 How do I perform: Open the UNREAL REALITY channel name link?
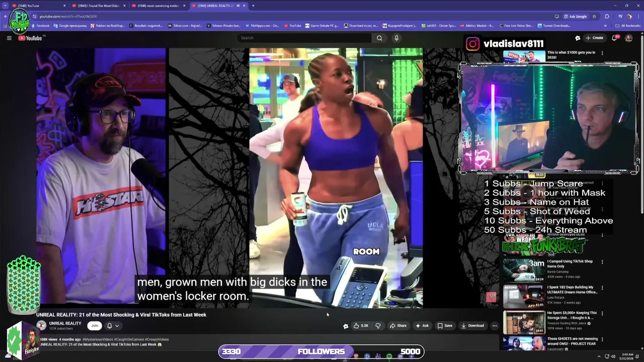(65, 323)
